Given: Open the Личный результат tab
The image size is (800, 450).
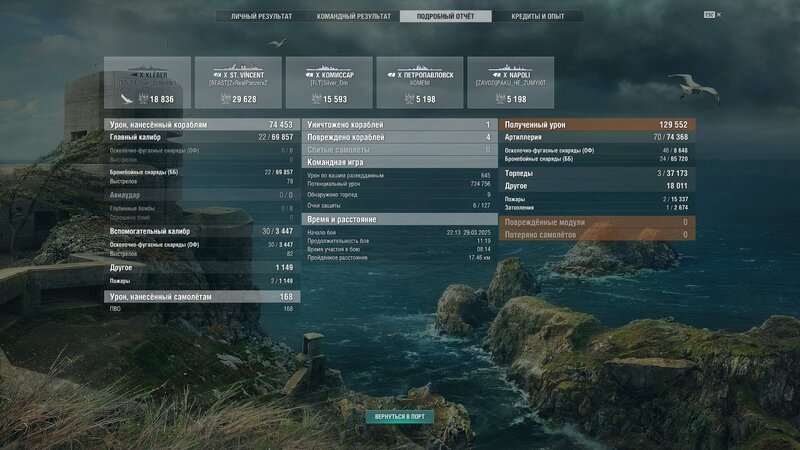Looking at the screenshot, I should pos(262,16).
